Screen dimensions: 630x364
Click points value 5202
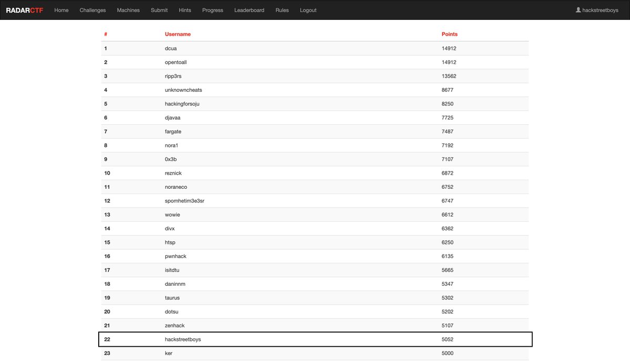tap(448, 312)
